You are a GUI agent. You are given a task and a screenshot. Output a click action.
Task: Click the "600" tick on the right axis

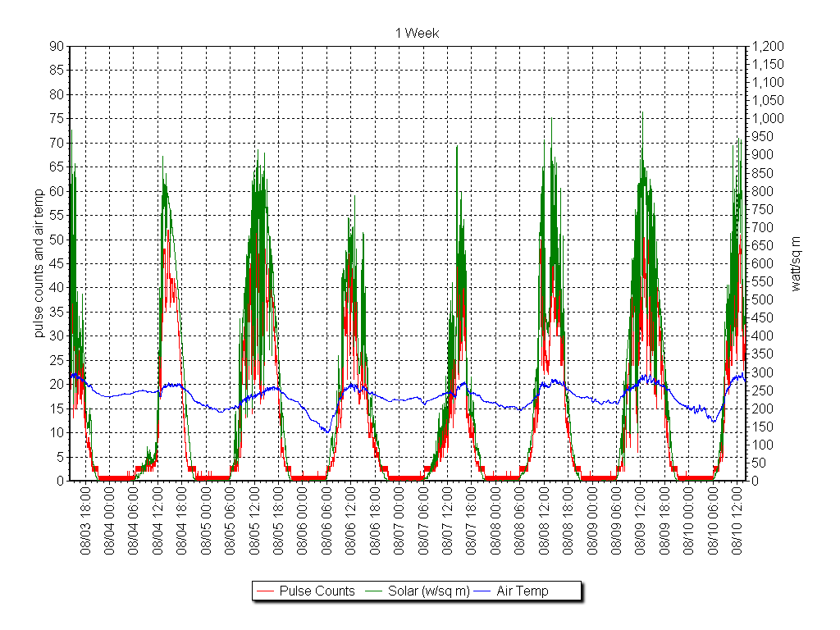click(763, 263)
